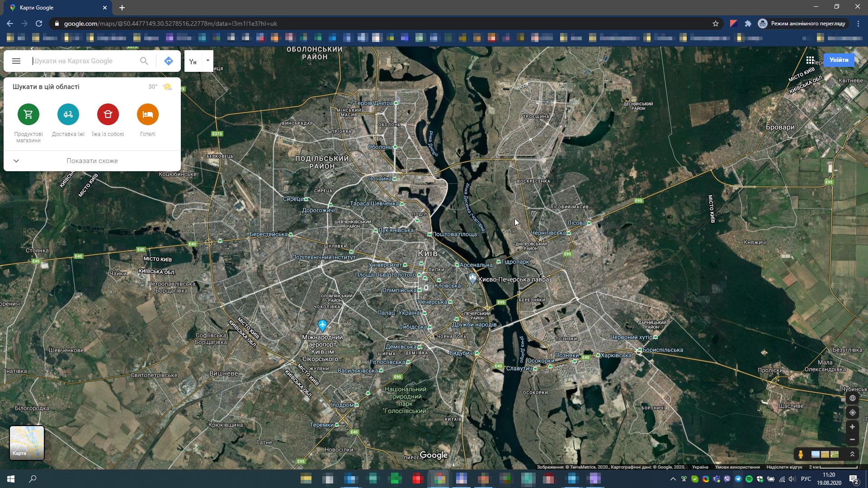Screen dimensions: 868x488
Task: Reload the page with the refresh icon
Action: (x=39, y=23)
